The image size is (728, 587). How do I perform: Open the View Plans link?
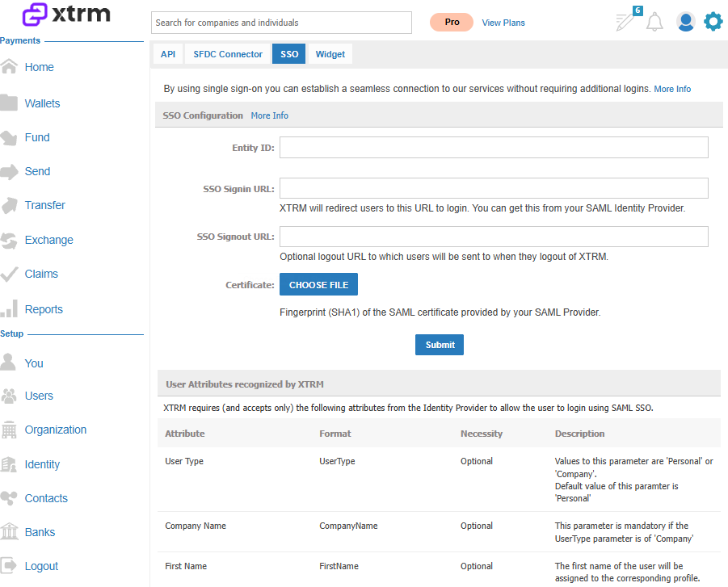(x=503, y=23)
